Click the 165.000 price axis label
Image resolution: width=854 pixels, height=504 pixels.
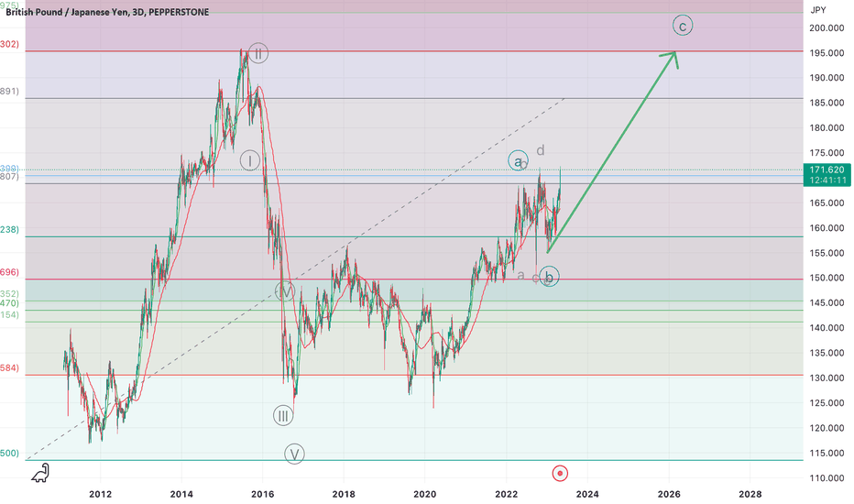pos(827,203)
